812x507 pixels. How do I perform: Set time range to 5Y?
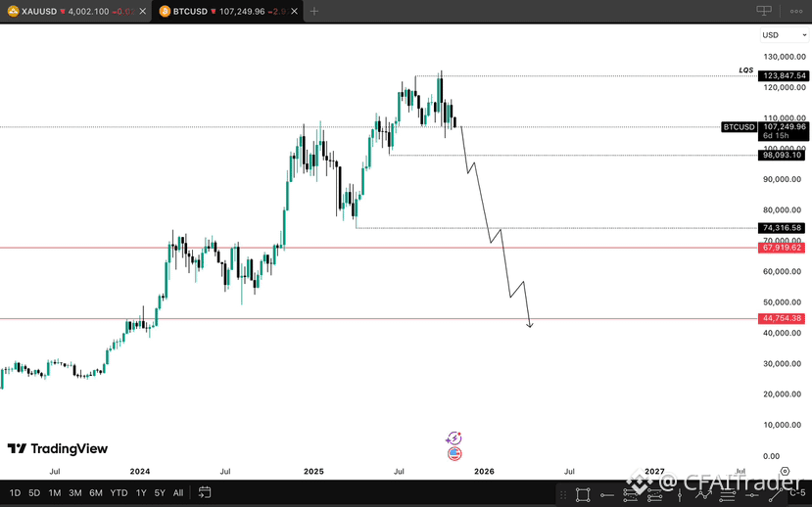(x=160, y=492)
